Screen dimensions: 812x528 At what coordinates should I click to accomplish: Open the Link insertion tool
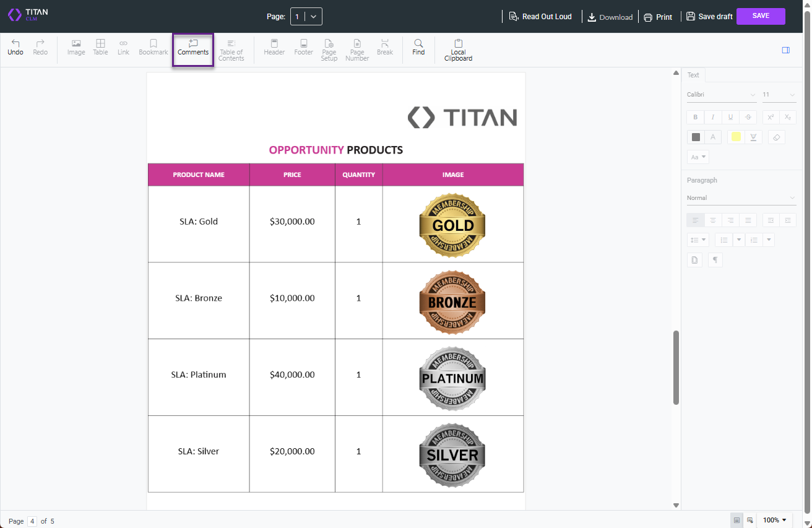pos(123,47)
